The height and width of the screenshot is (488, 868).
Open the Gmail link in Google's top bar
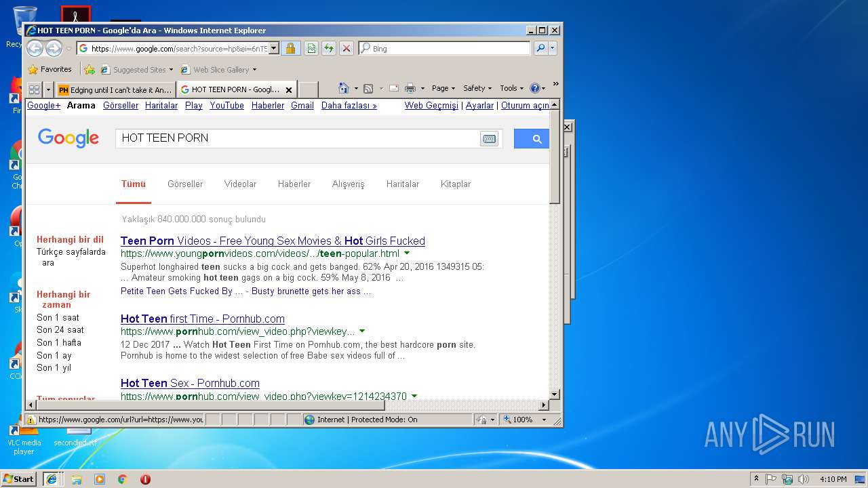point(302,105)
